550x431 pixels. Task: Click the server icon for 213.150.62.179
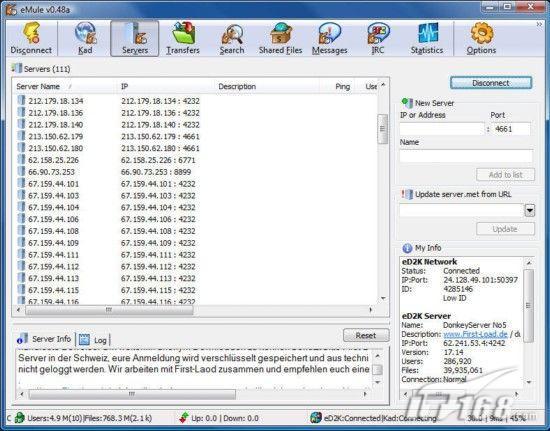click(21, 136)
